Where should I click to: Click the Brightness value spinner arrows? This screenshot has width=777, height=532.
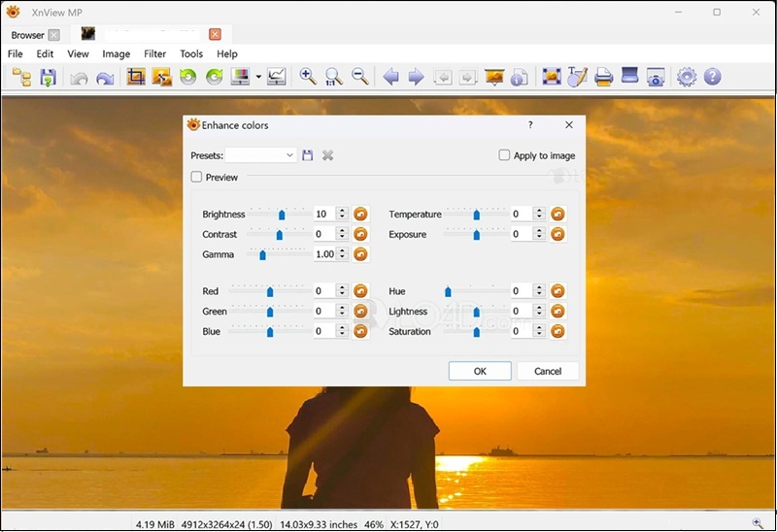click(x=342, y=214)
